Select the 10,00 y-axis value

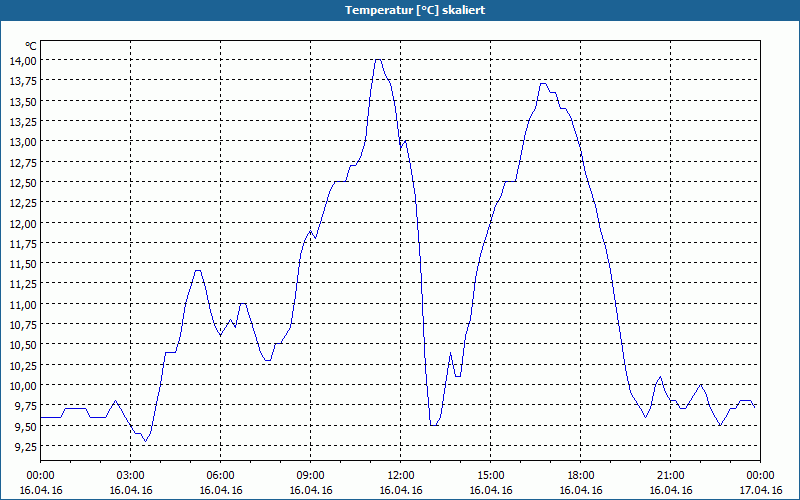coord(23,385)
